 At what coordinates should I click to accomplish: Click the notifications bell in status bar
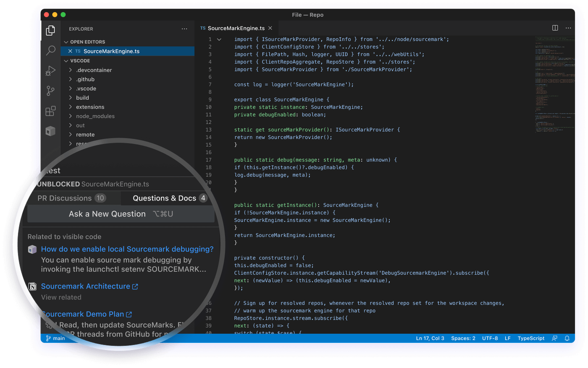tap(567, 338)
